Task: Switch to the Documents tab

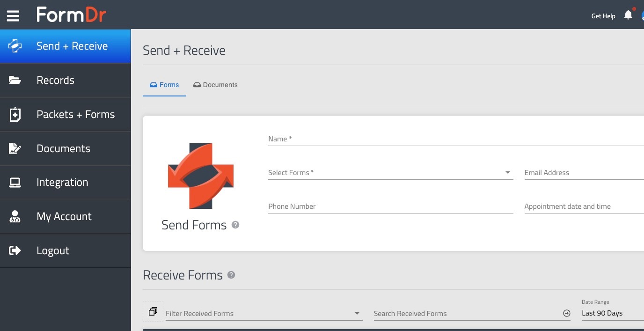Action: (x=215, y=85)
